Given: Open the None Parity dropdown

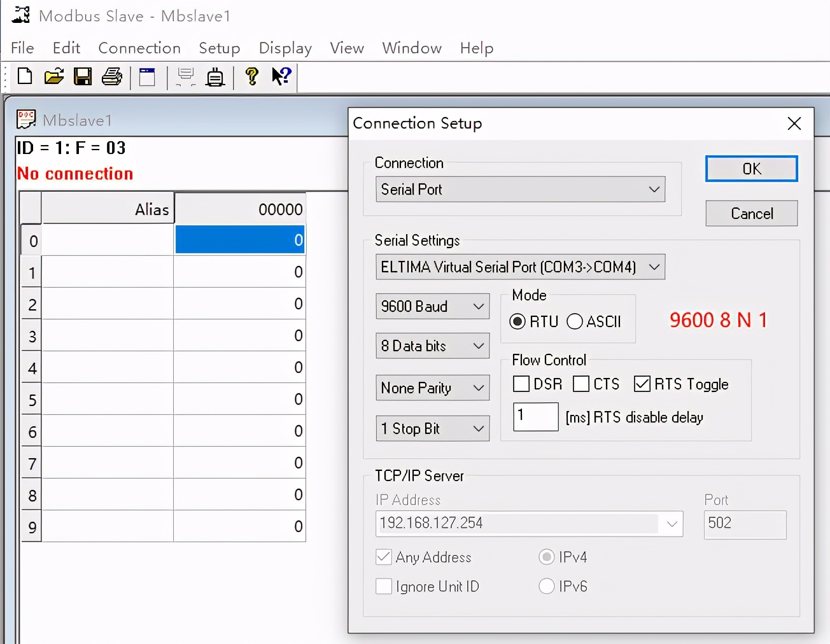Looking at the screenshot, I should coord(432,388).
